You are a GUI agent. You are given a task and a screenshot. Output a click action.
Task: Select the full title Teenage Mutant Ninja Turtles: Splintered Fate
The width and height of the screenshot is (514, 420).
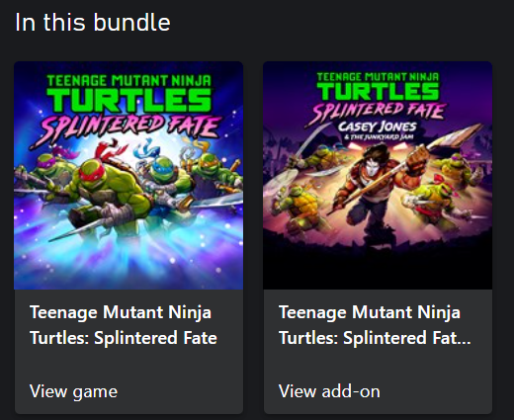(124, 325)
